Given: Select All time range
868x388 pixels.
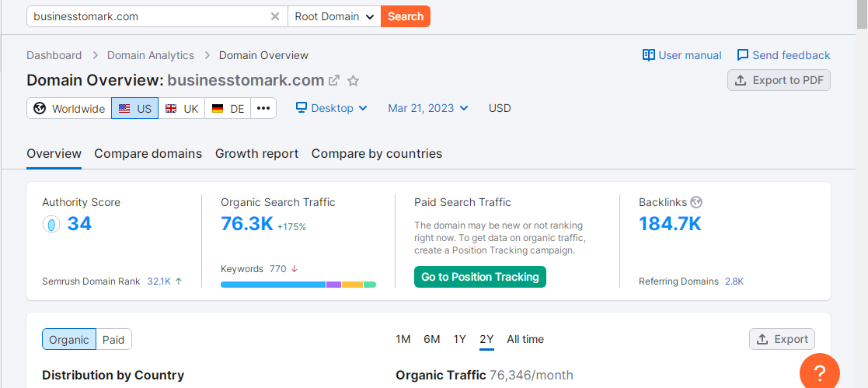Looking at the screenshot, I should (x=525, y=339).
